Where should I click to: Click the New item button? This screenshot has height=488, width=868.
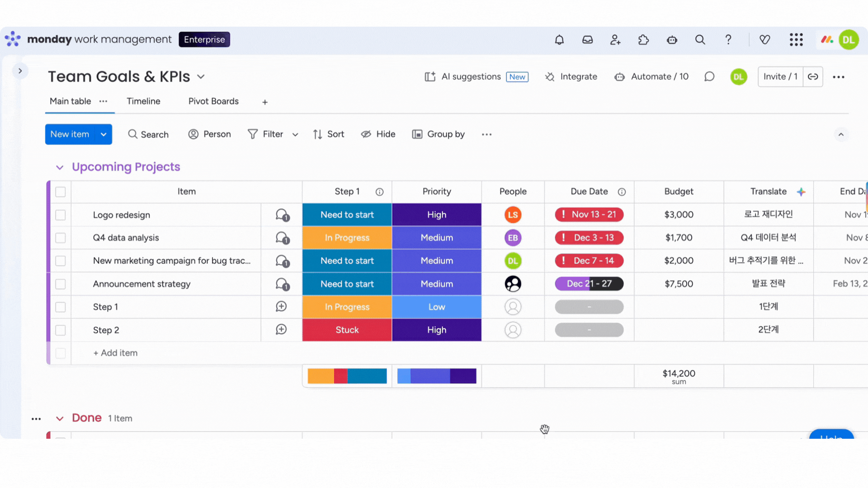(70, 134)
